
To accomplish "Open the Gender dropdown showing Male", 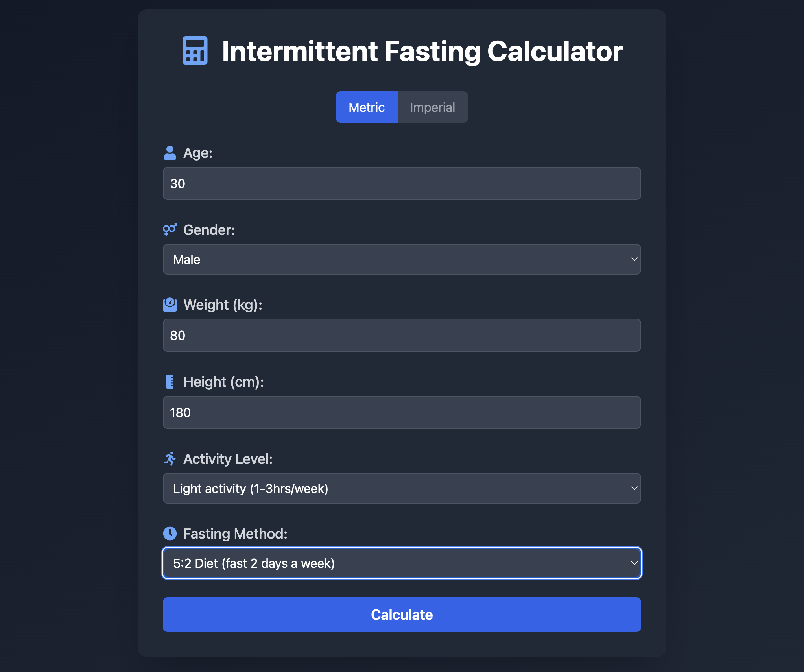I will point(402,259).
